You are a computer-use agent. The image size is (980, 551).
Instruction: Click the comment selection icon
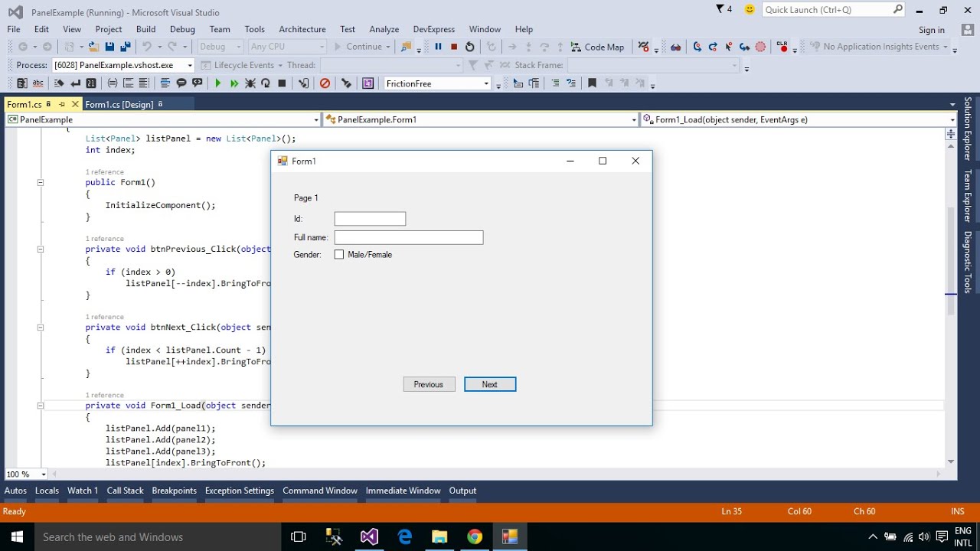click(x=556, y=83)
